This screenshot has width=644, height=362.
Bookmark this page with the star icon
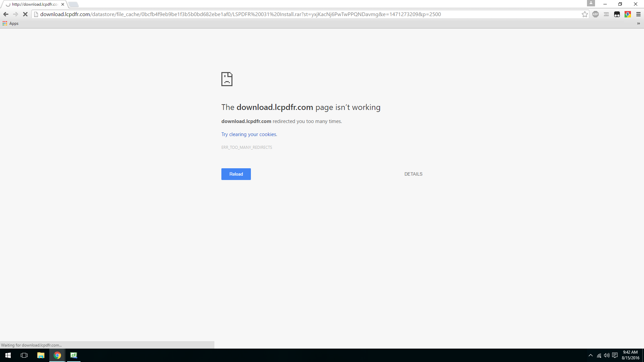coord(585,14)
